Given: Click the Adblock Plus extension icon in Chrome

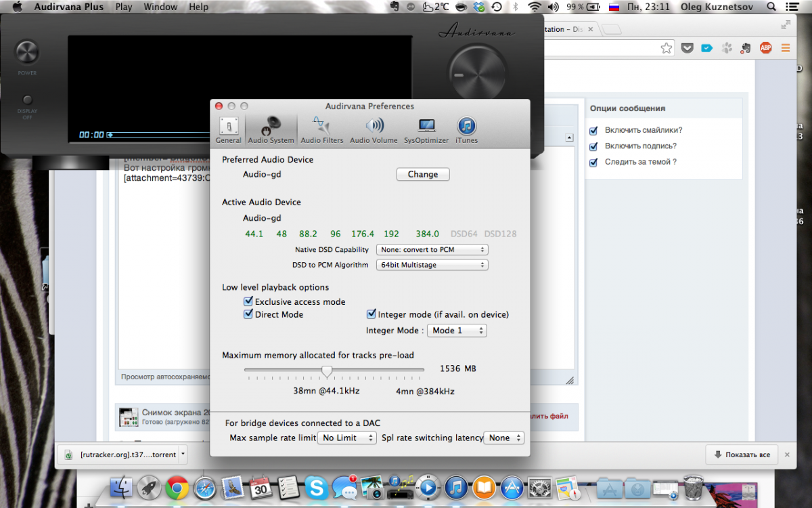Looking at the screenshot, I should point(766,47).
